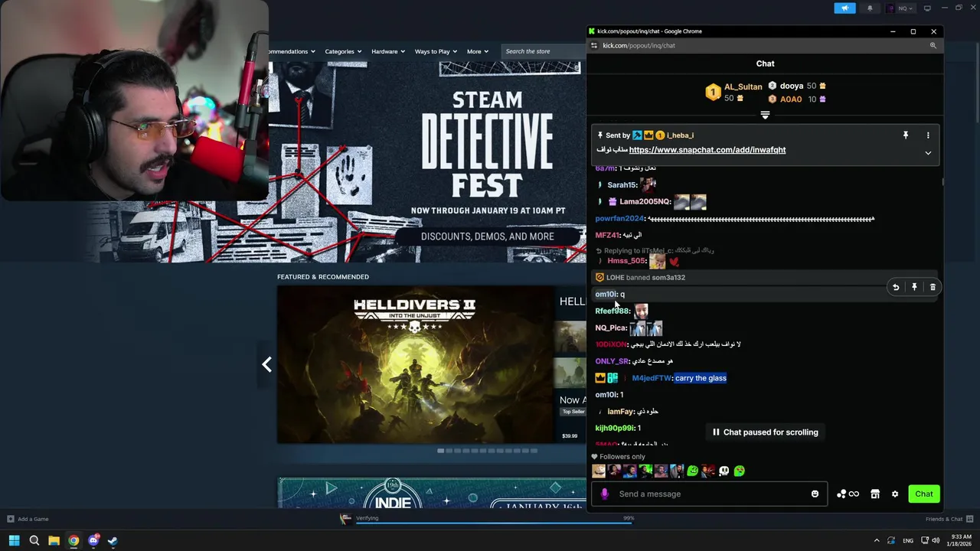The image size is (980, 551).
Task: Click the Helldivers II featured game image
Action: (415, 365)
